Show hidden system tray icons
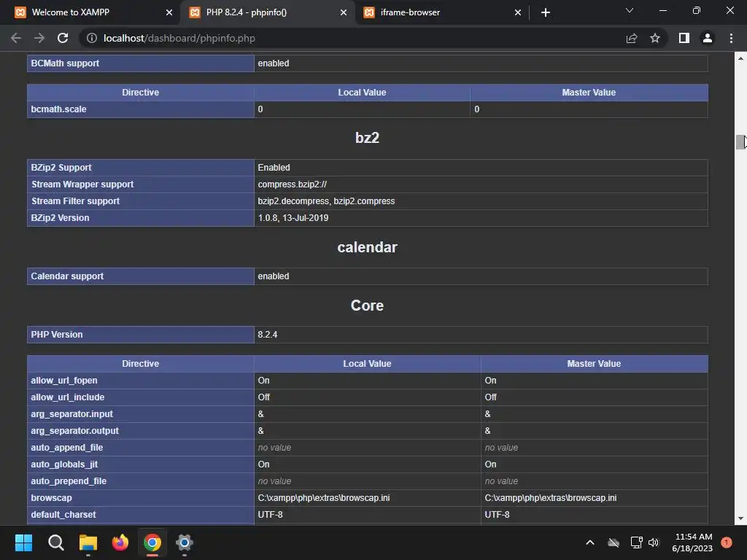This screenshot has height=560, width=747. [589, 542]
